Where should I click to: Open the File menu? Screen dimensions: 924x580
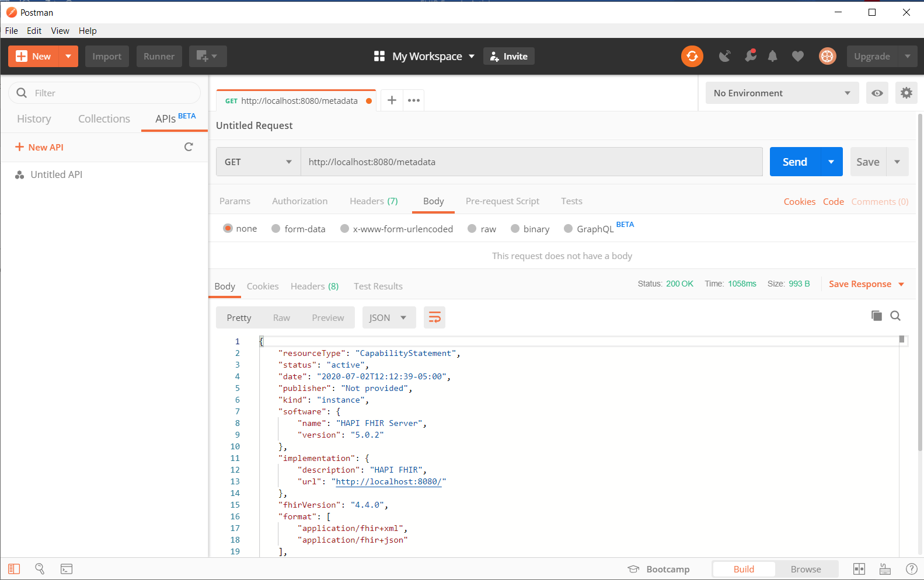coord(12,30)
